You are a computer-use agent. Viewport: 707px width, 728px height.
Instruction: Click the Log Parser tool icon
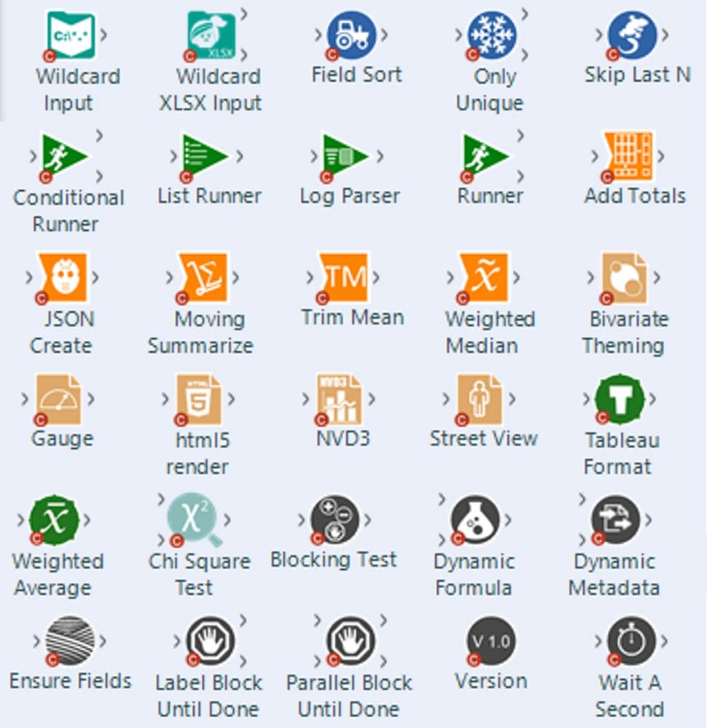pyautogui.click(x=345, y=155)
